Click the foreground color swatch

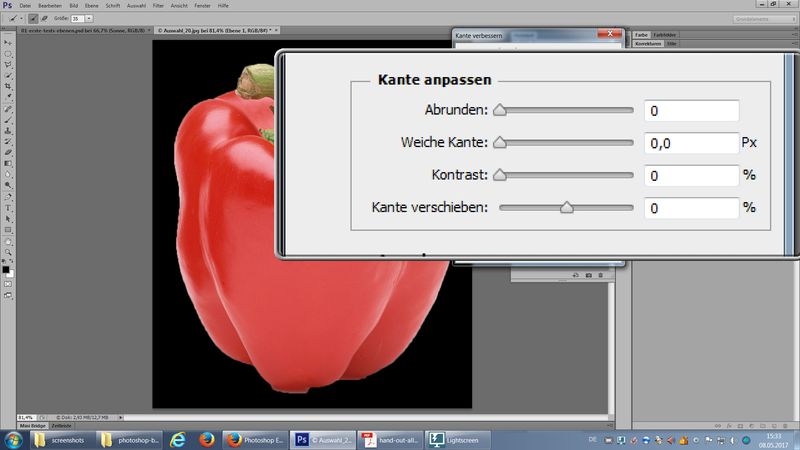6,268
